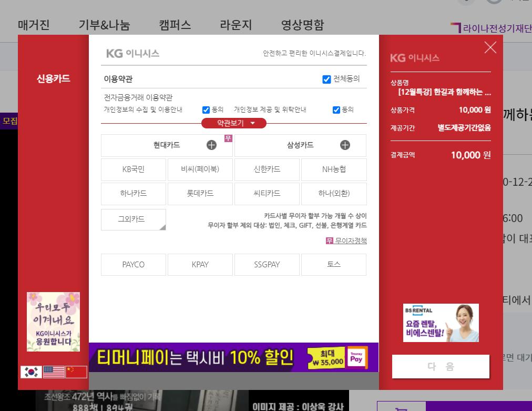
Task: Select the 신용카드 payment tab
Action: 53,79
